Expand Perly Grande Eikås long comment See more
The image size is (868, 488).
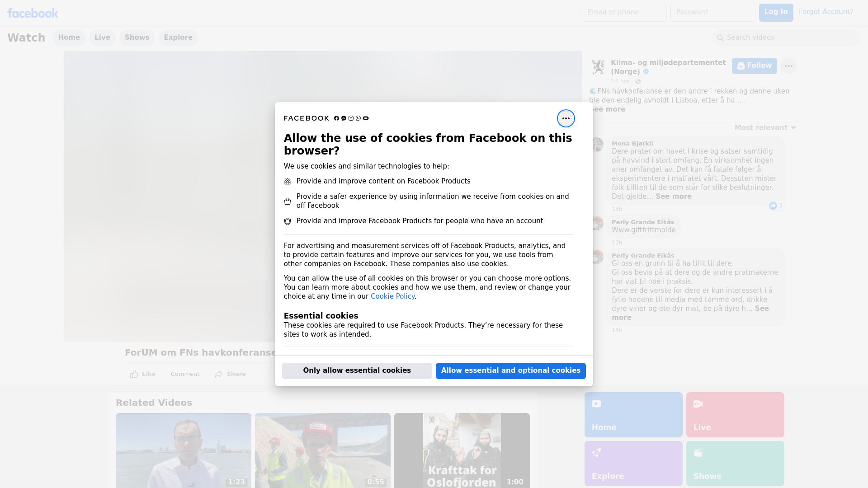[761, 309]
